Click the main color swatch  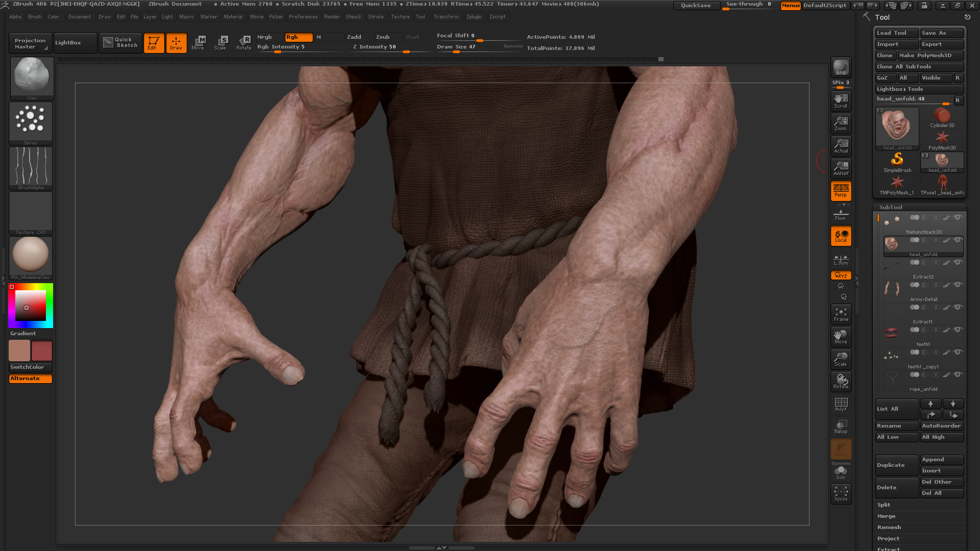pyautogui.click(x=19, y=351)
